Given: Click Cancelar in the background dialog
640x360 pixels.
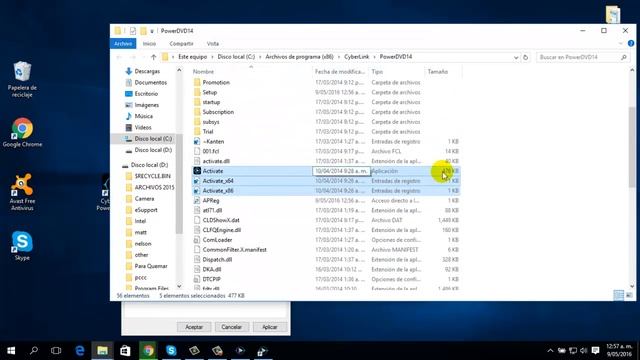Looking at the screenshot, I should click(231, 327).
